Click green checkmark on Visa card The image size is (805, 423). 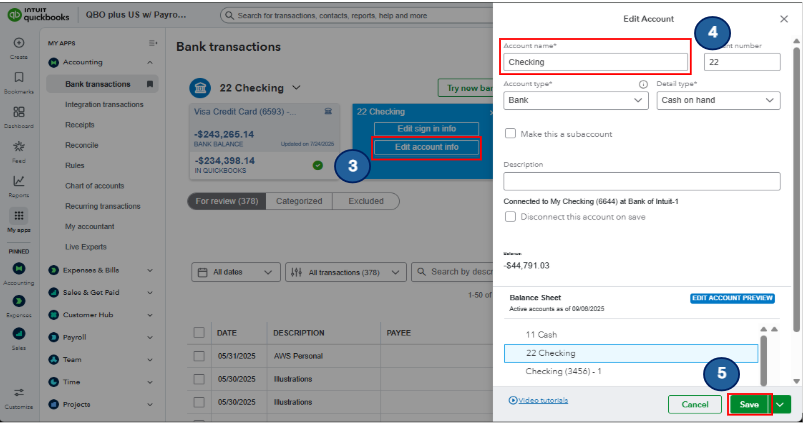pos(318,165)
